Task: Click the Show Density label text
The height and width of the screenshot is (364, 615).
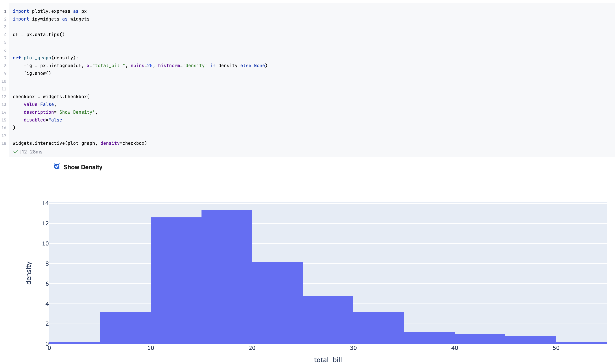Action: (x=83, y=167)
